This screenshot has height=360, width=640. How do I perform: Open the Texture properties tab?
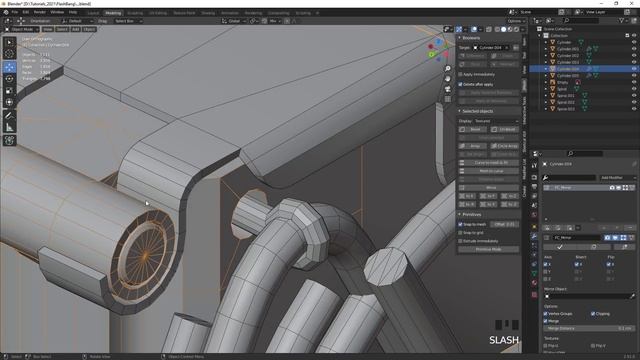pyautogui.click(x=534, y=294)
